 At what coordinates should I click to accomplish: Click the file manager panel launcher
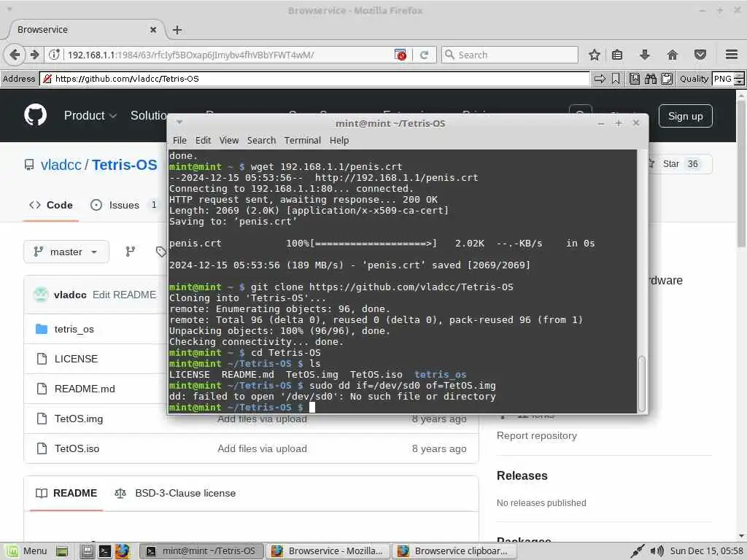coord(87,551)
